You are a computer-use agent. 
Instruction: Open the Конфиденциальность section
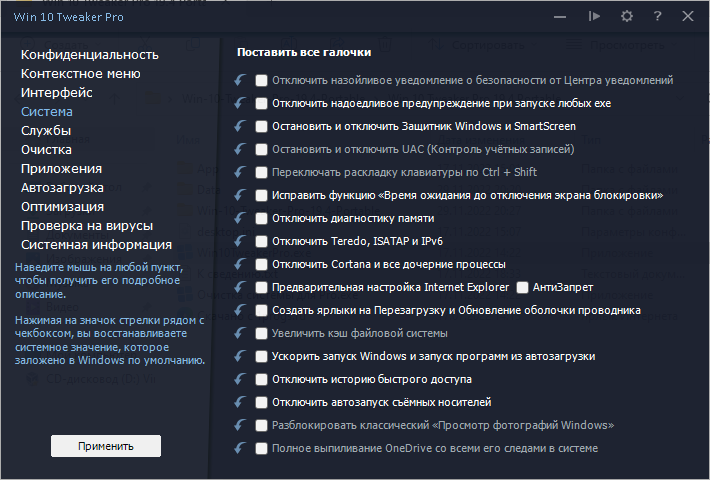tap(90, 54)
